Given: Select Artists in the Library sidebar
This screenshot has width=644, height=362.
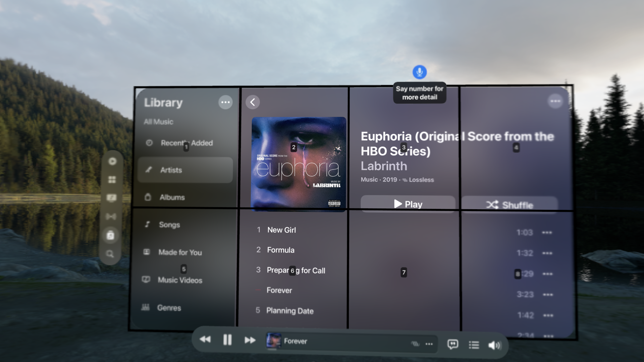Looking at the screenshot, I should pos(185,170).
